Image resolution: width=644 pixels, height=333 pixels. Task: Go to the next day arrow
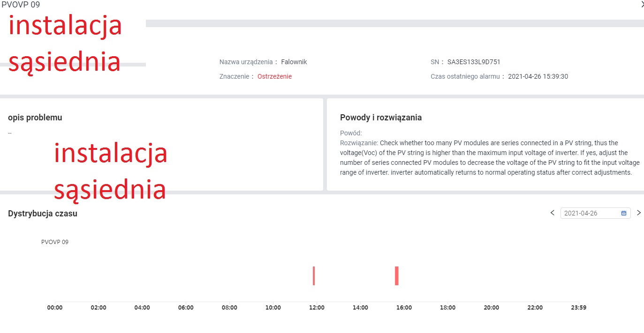639,213
